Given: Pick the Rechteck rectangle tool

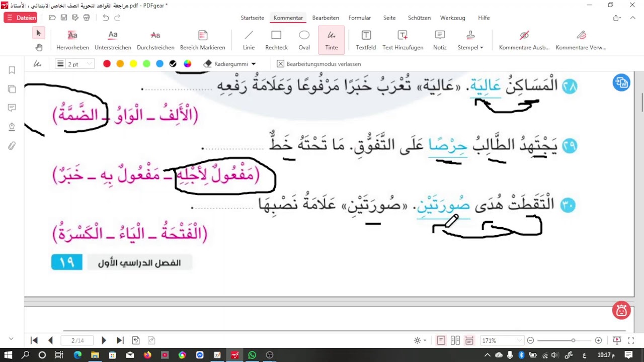Looking at the screenshot, I should (x=276, y=41).
